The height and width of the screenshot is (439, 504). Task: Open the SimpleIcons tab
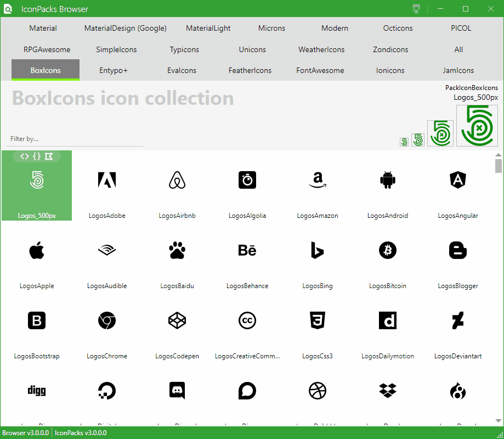[x=116, y=49]
